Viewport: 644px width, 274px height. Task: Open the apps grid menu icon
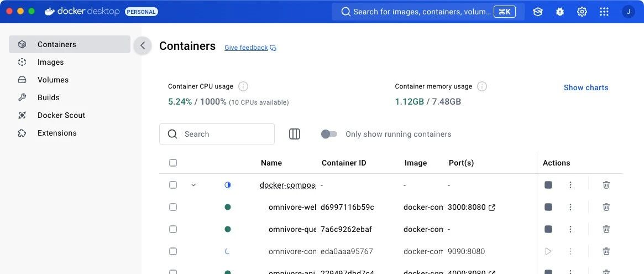pyautogui.click(x=604, y=12)
